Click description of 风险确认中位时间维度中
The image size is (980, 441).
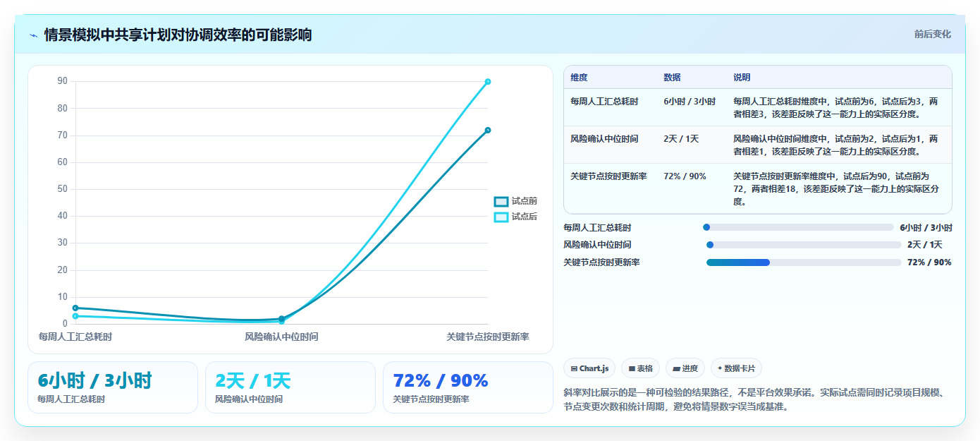pyautogui.click(x=836, y=145)
